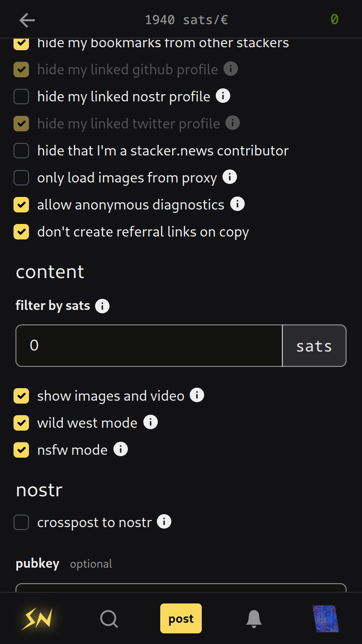Show info for linked nostr profile
362x644 pixels.
click(223, 96)
